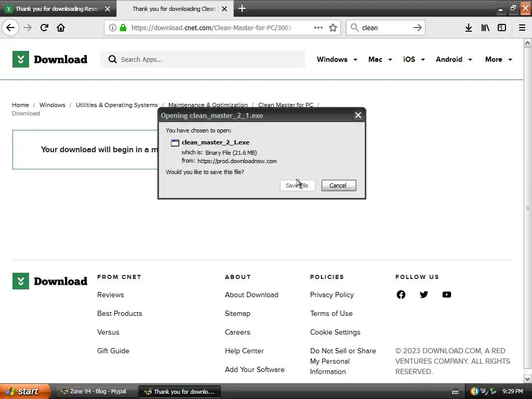Open About Download footer link
Screen dimensions: 532x399
251,295
